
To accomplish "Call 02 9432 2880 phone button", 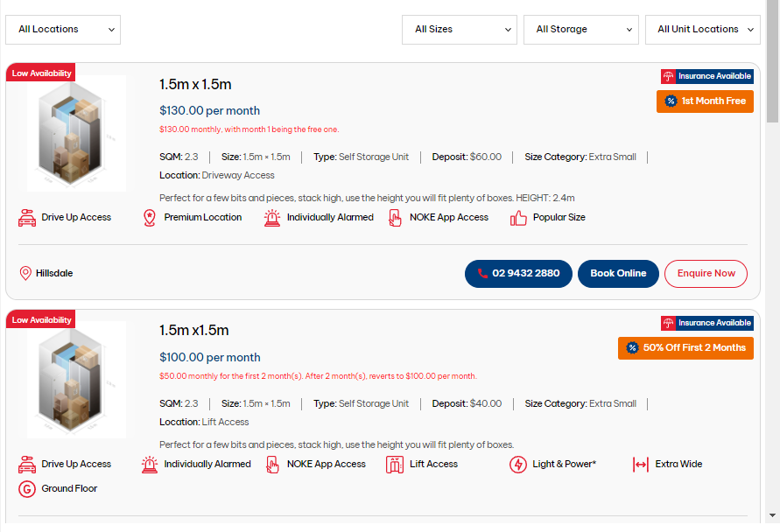I will [518, 274].
